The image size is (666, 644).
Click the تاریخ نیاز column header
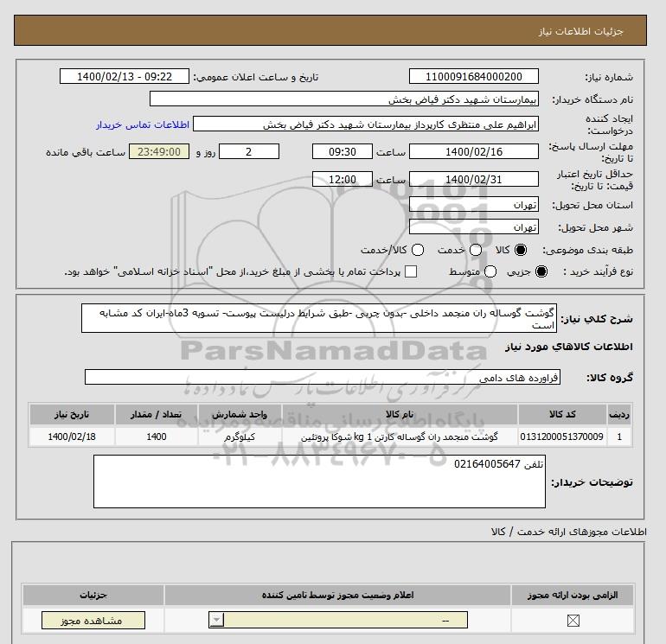[72, 414]
